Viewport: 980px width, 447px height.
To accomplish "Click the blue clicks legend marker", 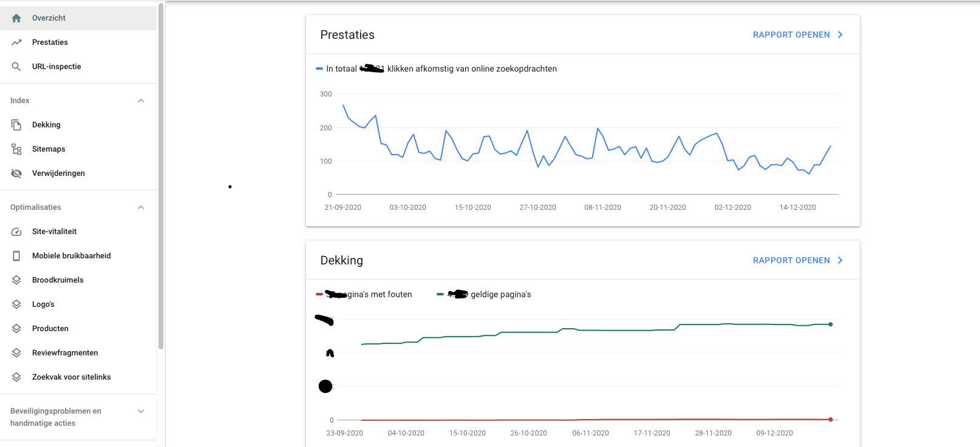I will tap(319, 69).
